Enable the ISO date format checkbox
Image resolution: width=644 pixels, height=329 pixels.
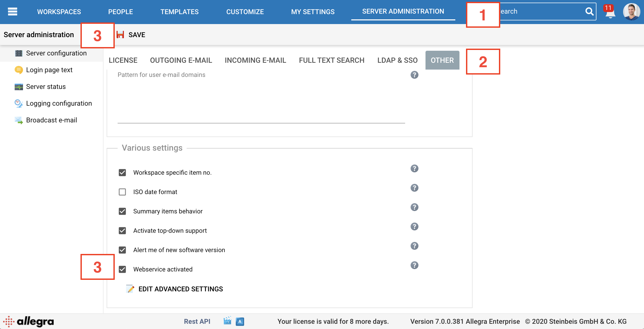122,192
